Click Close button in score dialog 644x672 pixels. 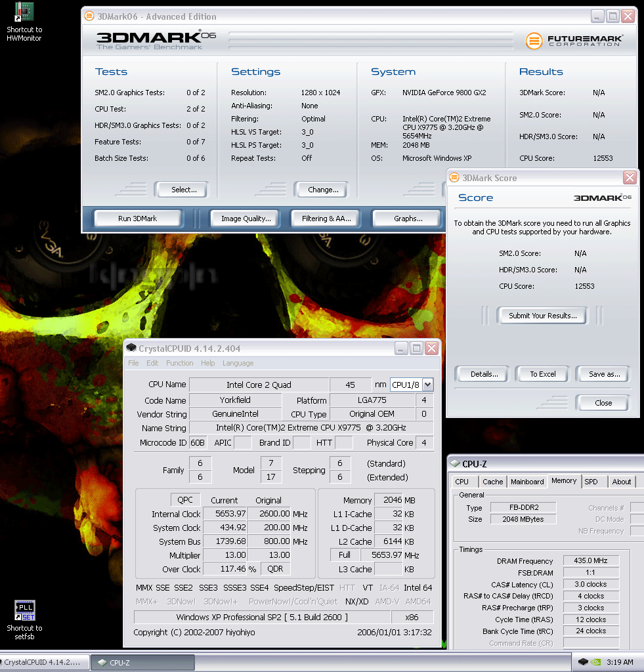tap(603, 403)
